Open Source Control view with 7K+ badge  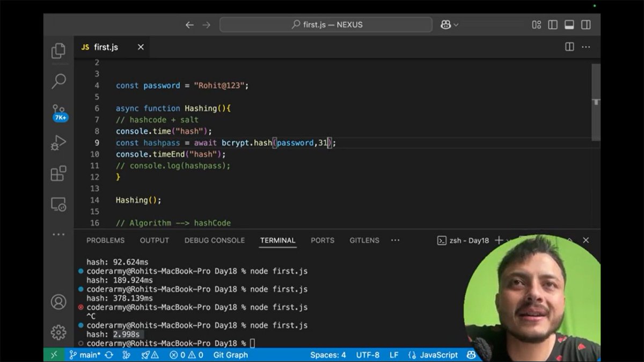coord(59,113)
